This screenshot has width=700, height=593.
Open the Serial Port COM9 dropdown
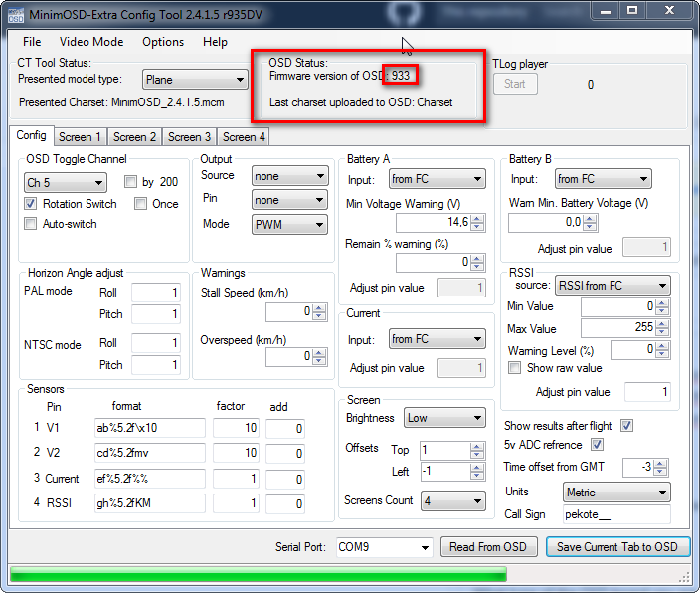[x=385, y=547]
